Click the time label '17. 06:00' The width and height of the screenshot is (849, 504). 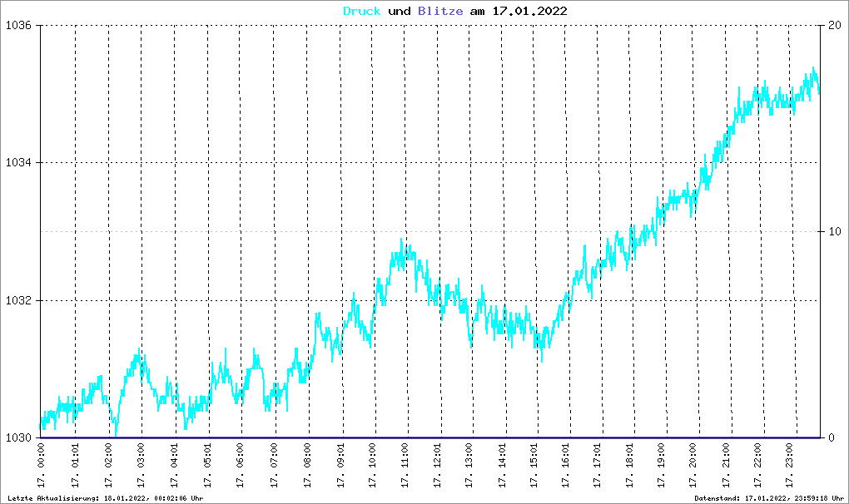pos(240,466)
